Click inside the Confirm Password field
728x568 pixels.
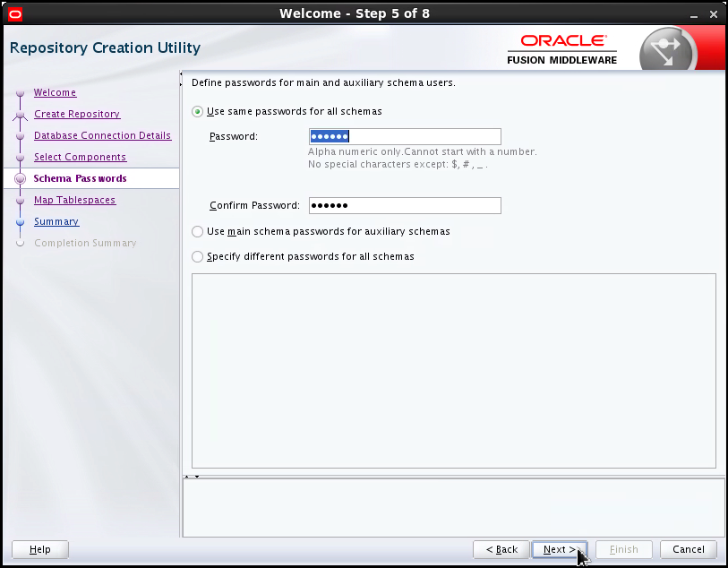[x=404, y=205]
